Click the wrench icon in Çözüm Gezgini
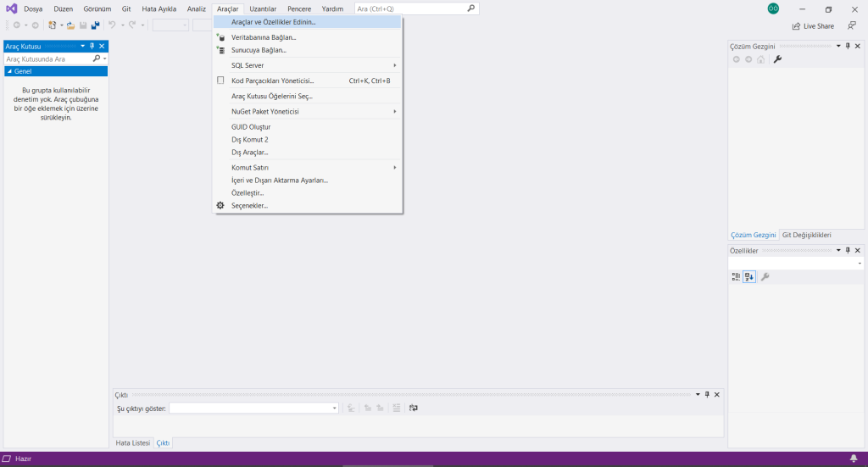868x467 pixels. tap(777, 59)
